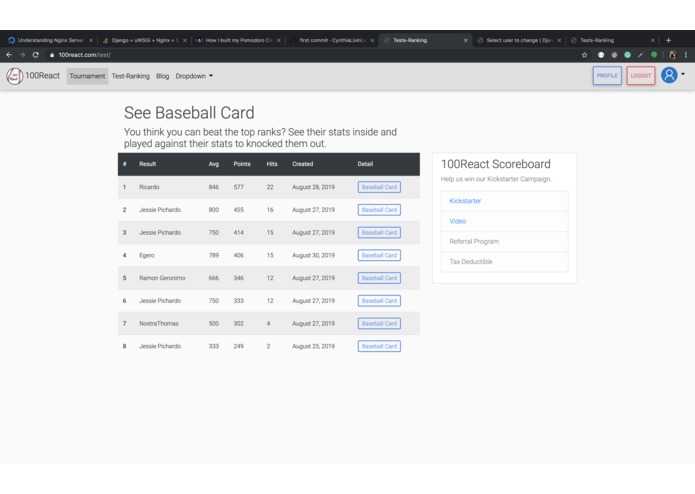
Task: Open Baseball Card for rank 8 row
Action: click(379, 346)
